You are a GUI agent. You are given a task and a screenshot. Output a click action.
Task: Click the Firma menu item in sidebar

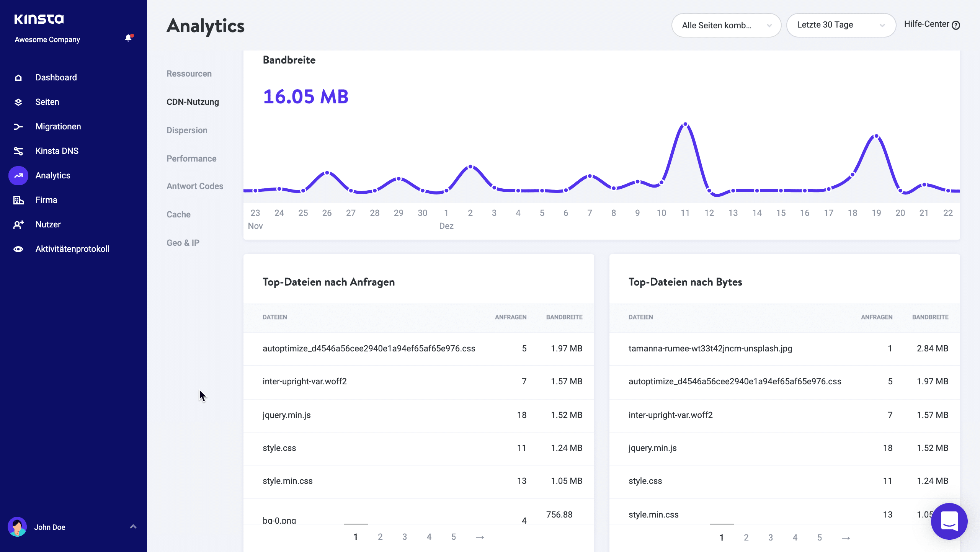(x=46, y=200)
